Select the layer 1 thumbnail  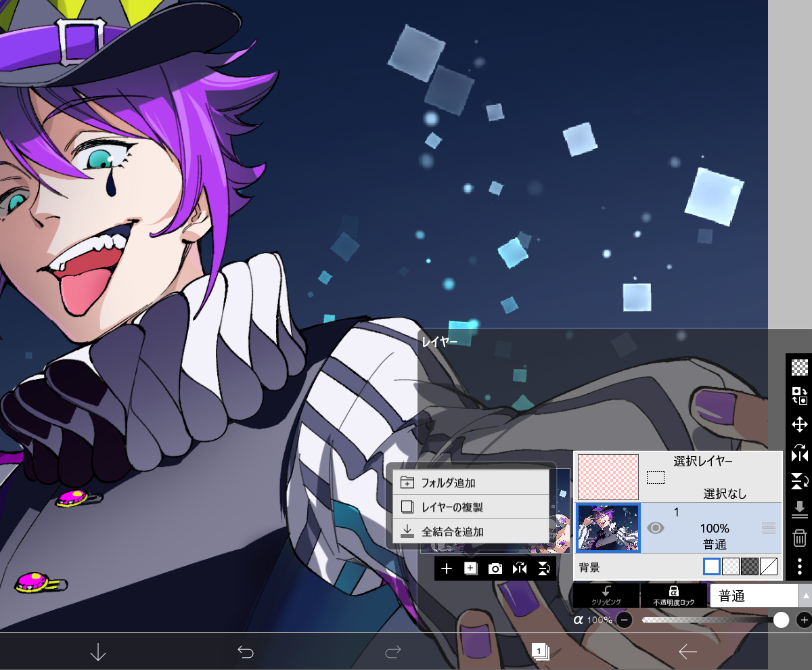(x=608, y=528)
